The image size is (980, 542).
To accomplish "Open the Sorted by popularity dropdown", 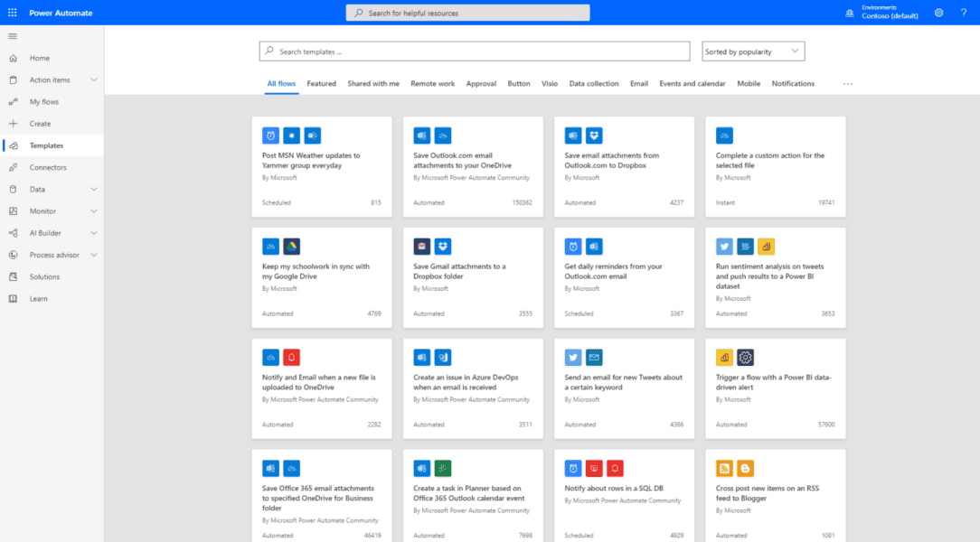I will click(752, 51).
